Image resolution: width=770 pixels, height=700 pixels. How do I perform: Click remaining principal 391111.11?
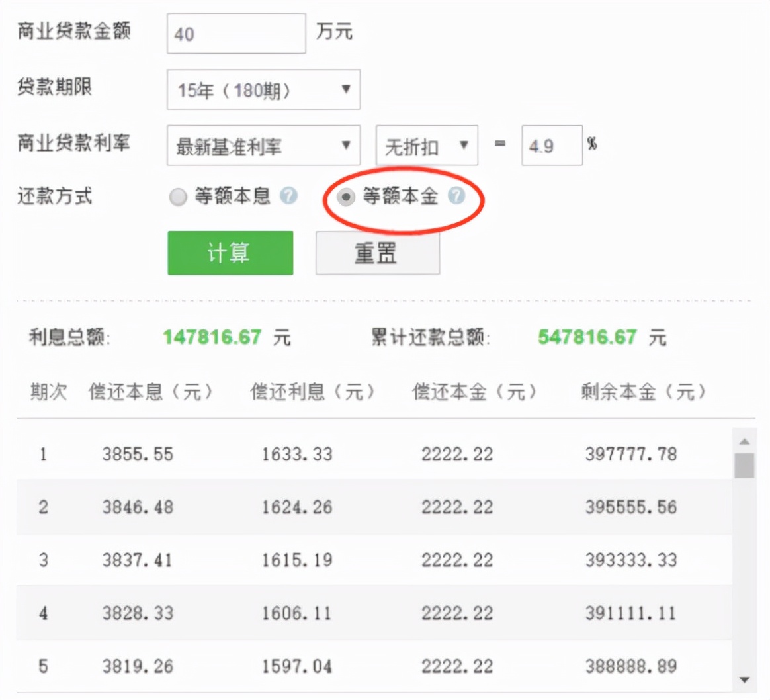631,613
